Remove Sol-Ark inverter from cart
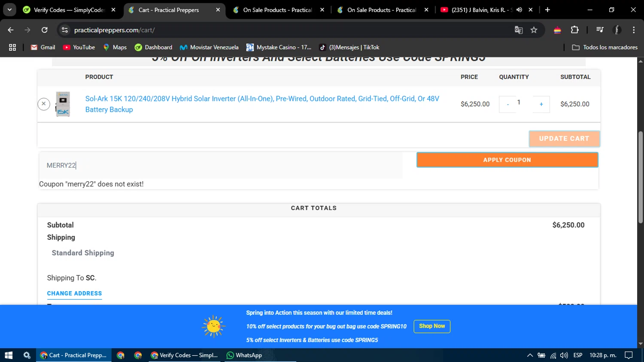644x362 pixels. (44, 104)
